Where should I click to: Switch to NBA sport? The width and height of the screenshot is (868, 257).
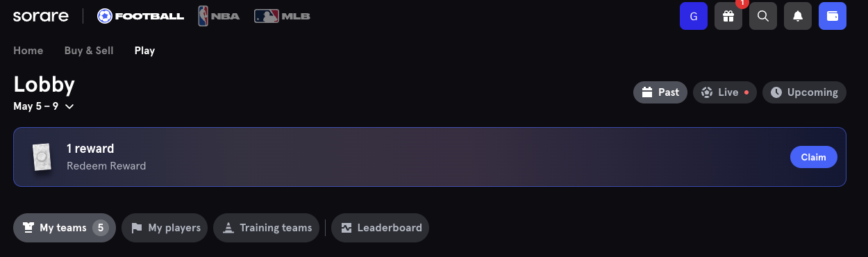tap(219, 15)
